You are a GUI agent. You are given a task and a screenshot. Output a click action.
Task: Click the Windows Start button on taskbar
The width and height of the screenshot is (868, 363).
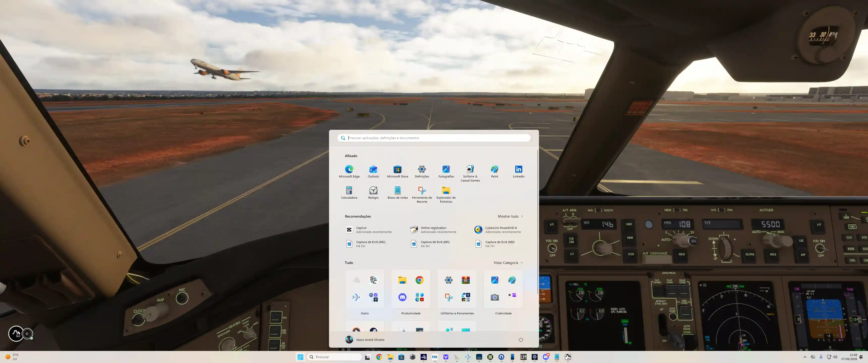[300, 357]
